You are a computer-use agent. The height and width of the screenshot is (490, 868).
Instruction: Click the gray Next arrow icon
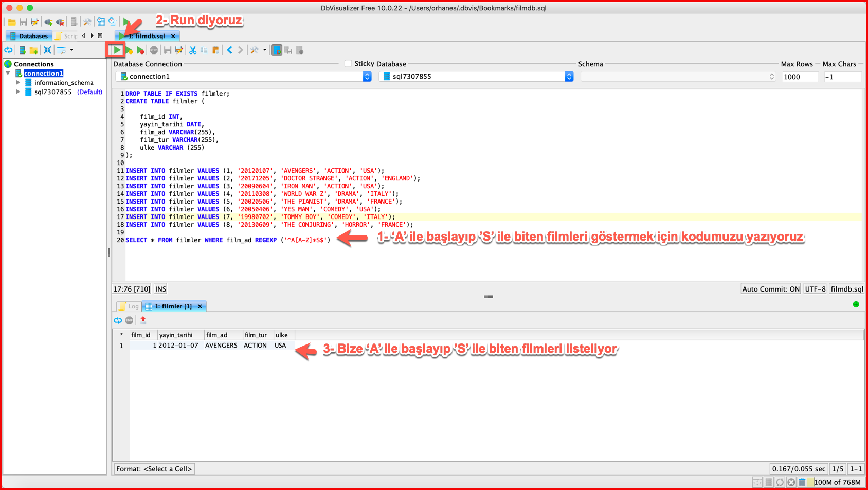tap(240, 50)
